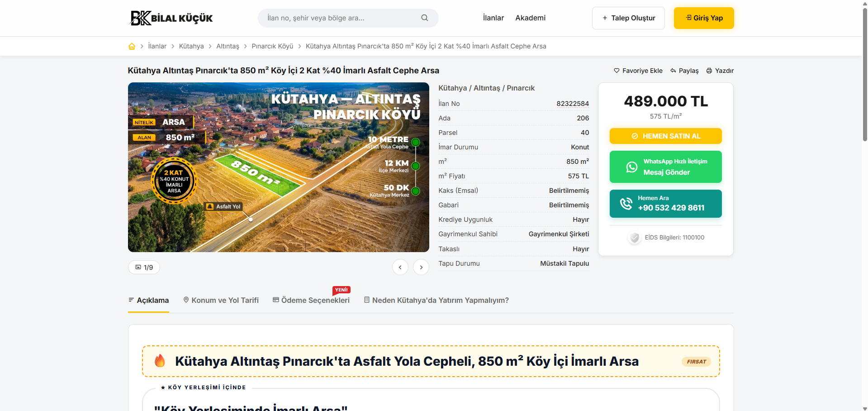Click the Yazdır link
Viewport: 868px width, 411px height.
click(x=720, y=71)
